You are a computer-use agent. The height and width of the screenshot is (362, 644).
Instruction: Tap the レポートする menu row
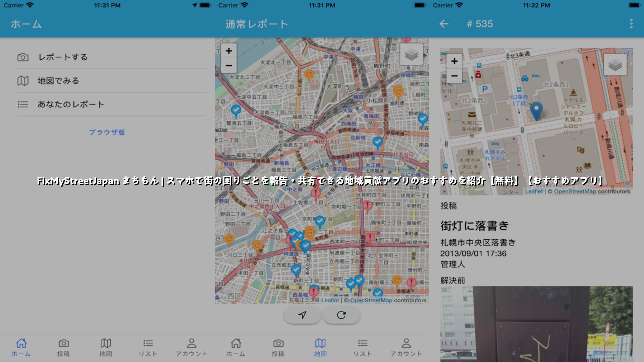pyautogui.click(x=111, y=57)
